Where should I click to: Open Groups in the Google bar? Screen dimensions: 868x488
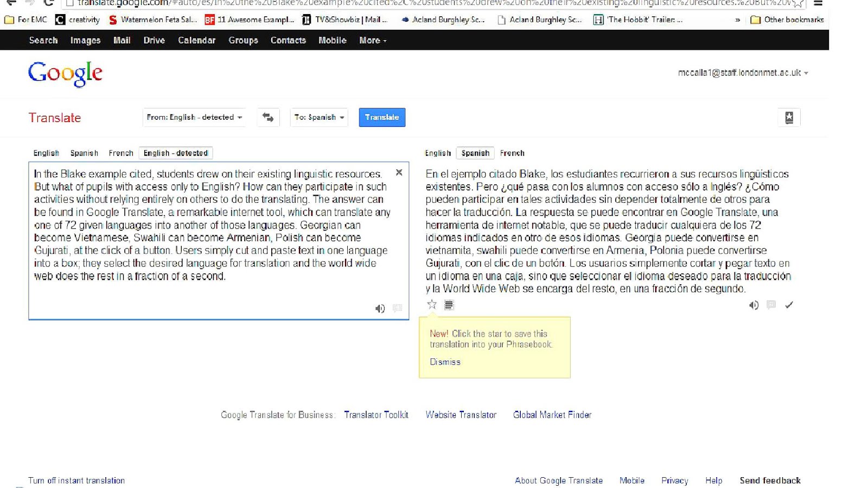point(243,40)
